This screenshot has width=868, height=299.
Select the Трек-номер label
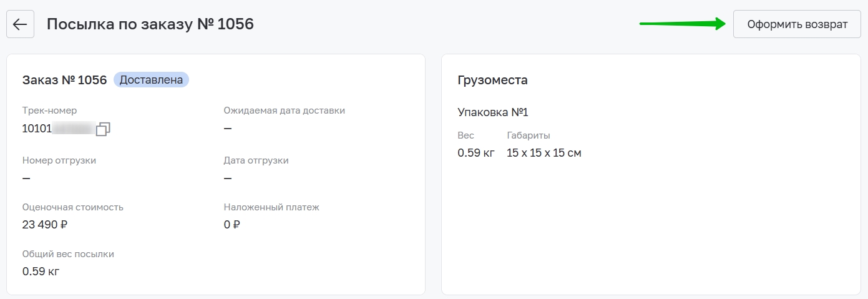click(x=49, y=110)
